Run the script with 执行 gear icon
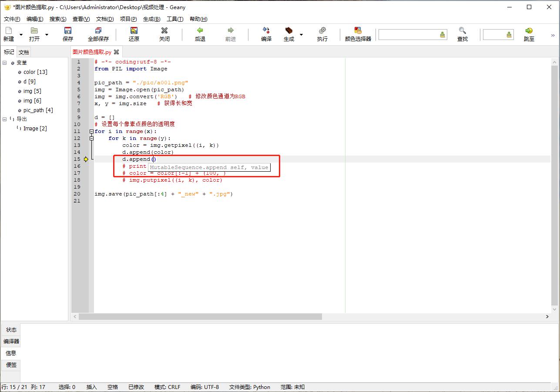 pyautogui.click(x=322, y=30)
